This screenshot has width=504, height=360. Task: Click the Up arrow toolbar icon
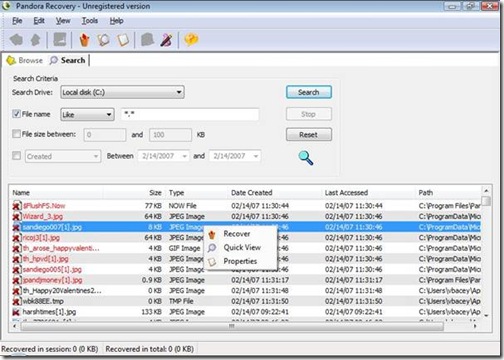(x=35, y=40)
